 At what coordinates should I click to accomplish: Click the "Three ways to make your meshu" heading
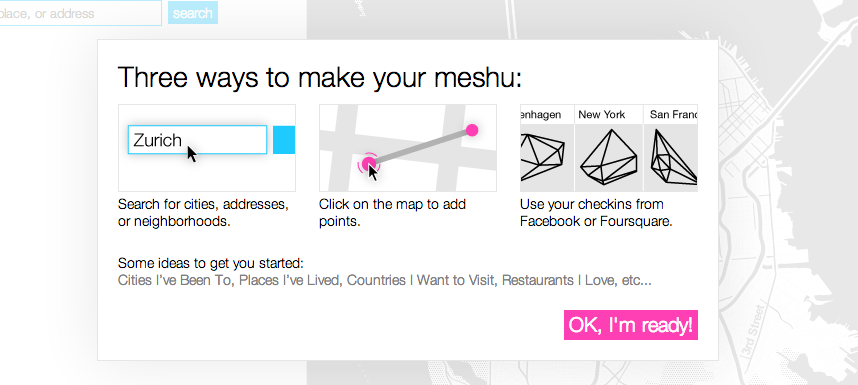[320, 77]
